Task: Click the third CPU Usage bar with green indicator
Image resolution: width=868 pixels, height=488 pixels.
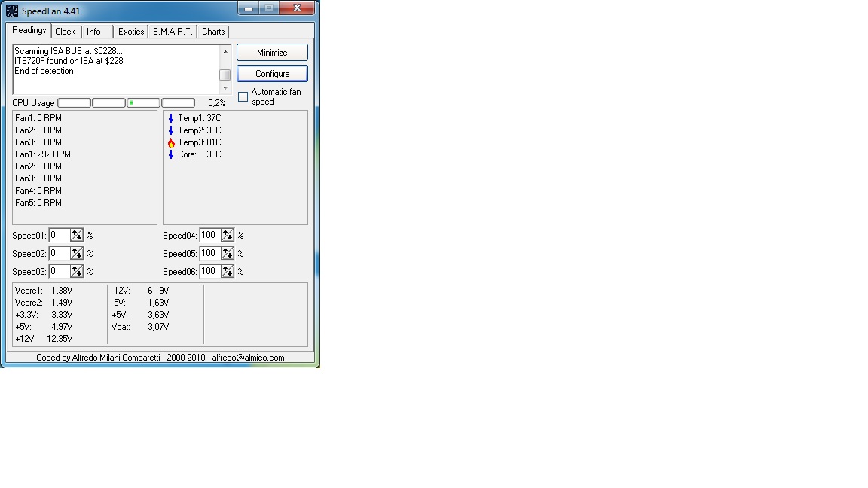Action: point(143,103)
